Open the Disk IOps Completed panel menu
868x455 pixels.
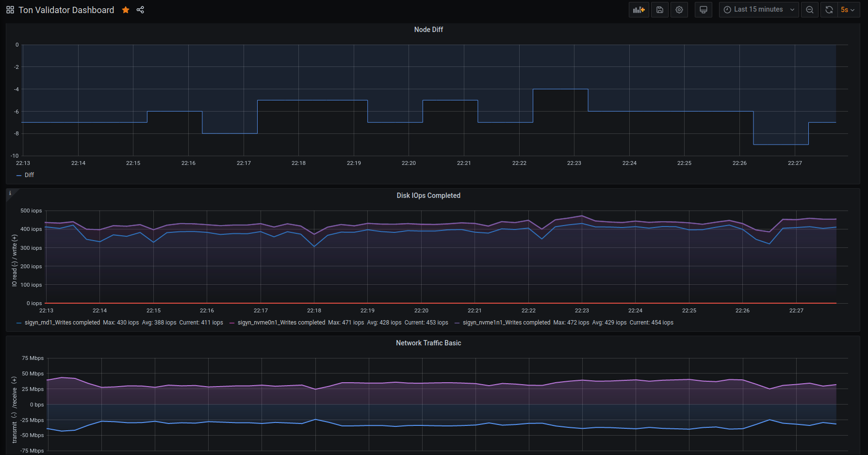click(x=428, y=195)
